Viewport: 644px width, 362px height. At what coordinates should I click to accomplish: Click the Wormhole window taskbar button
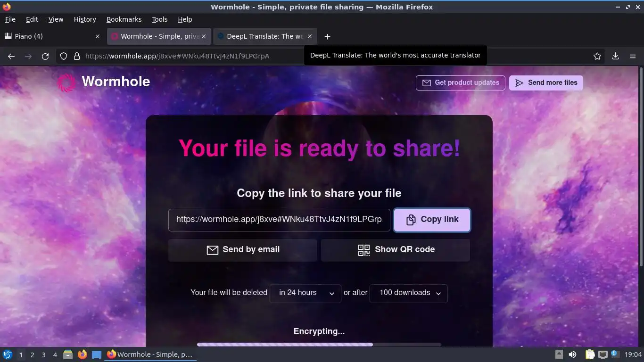click(150, 354)
